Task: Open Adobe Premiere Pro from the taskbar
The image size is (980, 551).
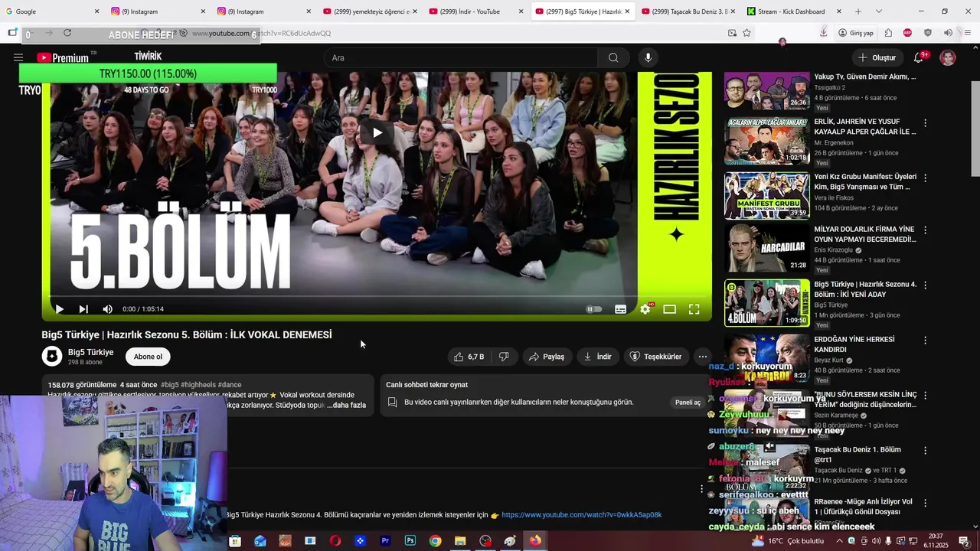Action: pyautogui.click(x=385, y=541)
